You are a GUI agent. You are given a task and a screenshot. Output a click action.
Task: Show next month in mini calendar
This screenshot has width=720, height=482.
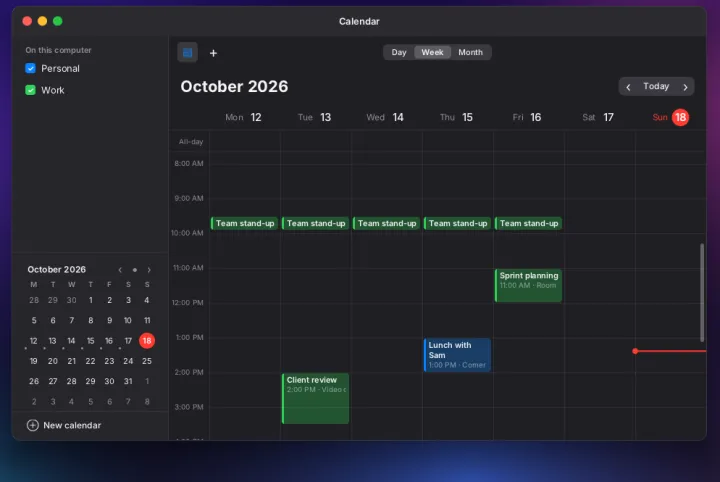click(149, 270)
